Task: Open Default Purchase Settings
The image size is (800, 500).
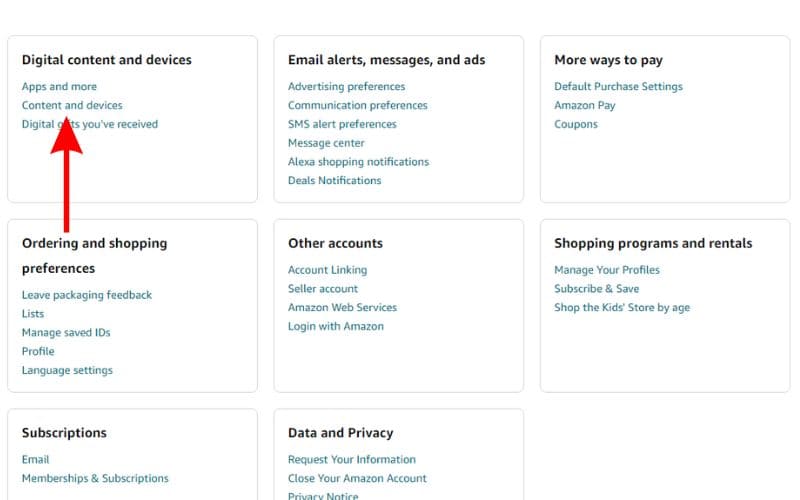Action: [618, 87]
